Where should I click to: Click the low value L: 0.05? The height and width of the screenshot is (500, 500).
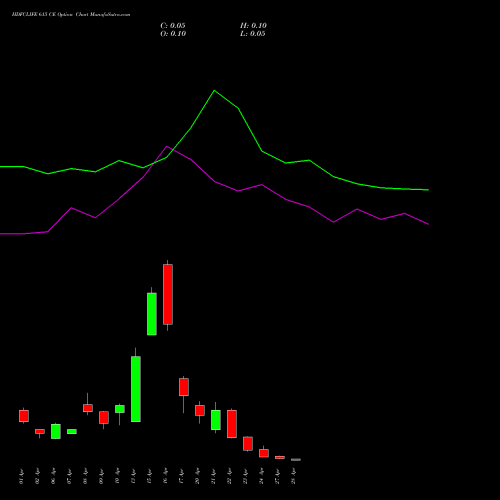(x=253, y=34)
